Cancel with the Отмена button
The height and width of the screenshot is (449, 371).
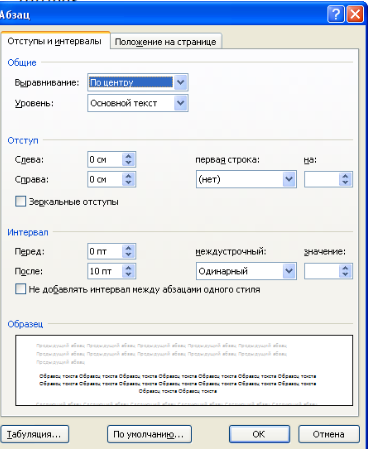coord(329,434)
